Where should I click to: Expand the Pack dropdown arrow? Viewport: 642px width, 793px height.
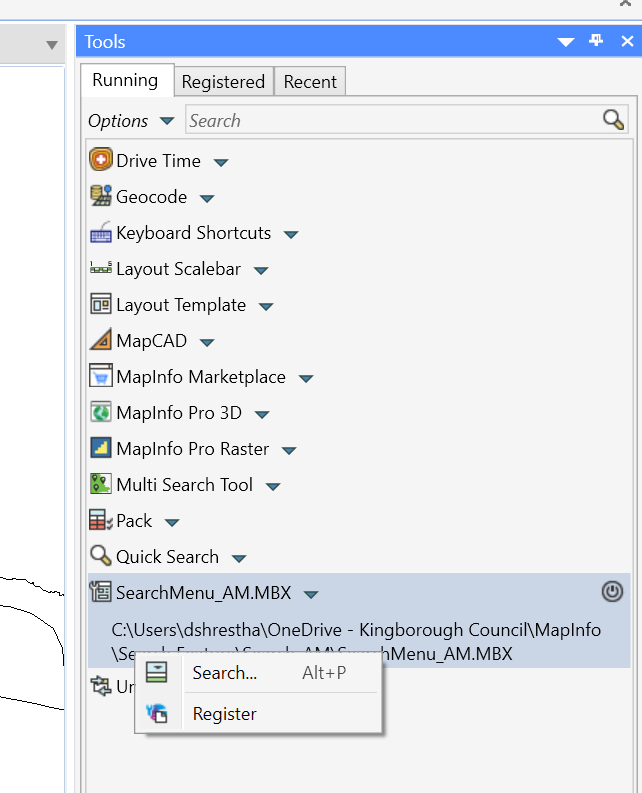(173, 522)
